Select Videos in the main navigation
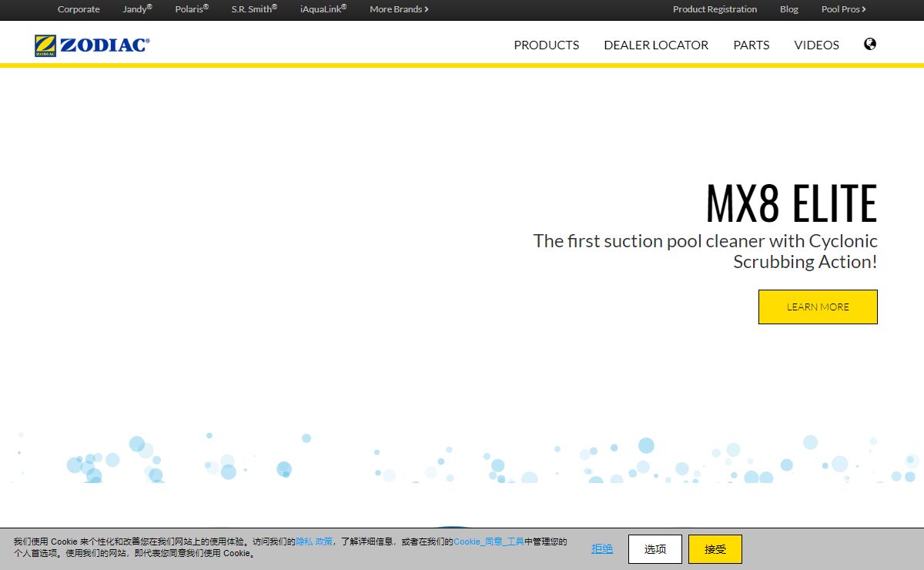 pyautogui.click(x=817, y=45)
